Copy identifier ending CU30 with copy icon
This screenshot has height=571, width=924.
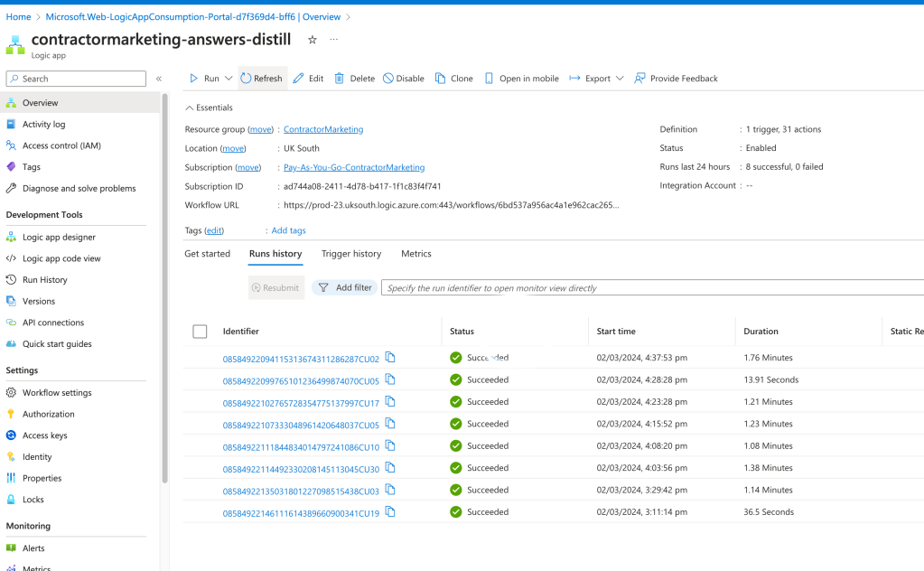click(390, 467)
